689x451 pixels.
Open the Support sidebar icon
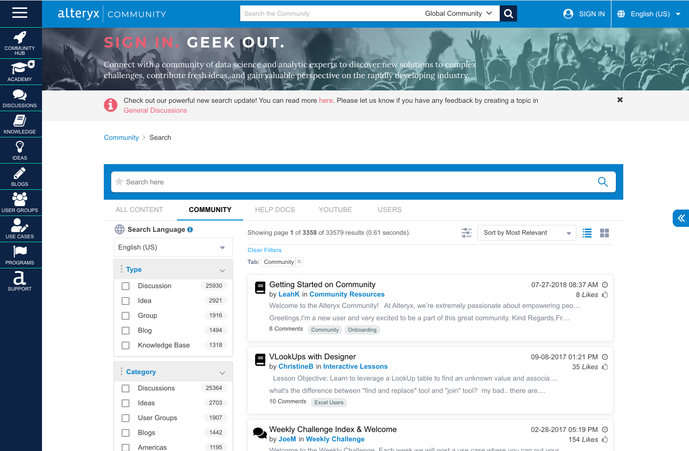coord(20,281)
